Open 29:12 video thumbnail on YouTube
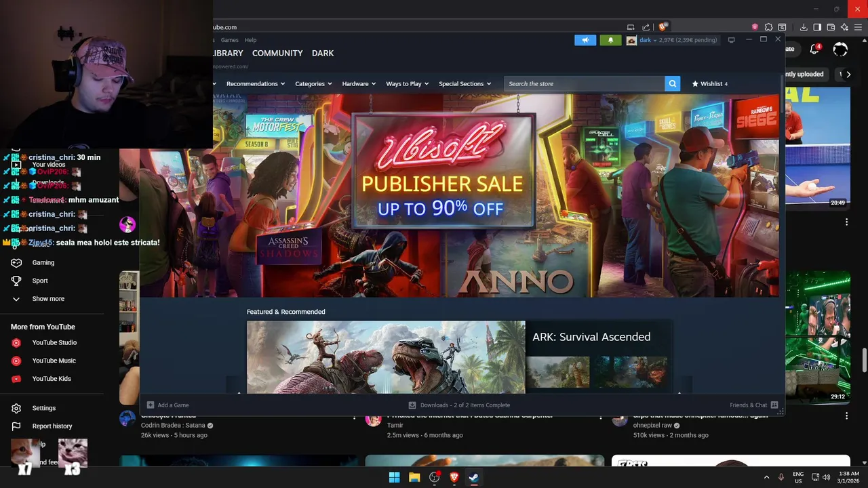Image resolution: width=868 pixels, height=488 pixels. pos(818,337)
